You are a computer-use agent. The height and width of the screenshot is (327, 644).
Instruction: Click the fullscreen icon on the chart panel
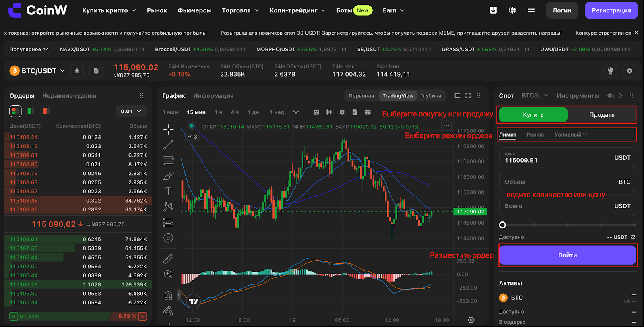click(468, 96)
